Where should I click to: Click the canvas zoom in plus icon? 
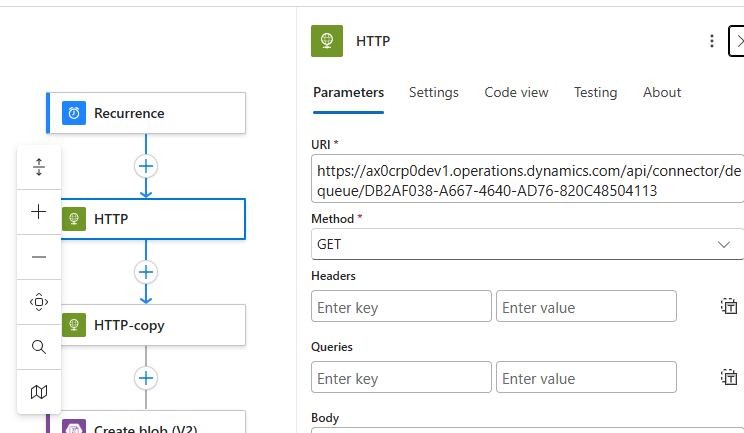click(39, 212)
